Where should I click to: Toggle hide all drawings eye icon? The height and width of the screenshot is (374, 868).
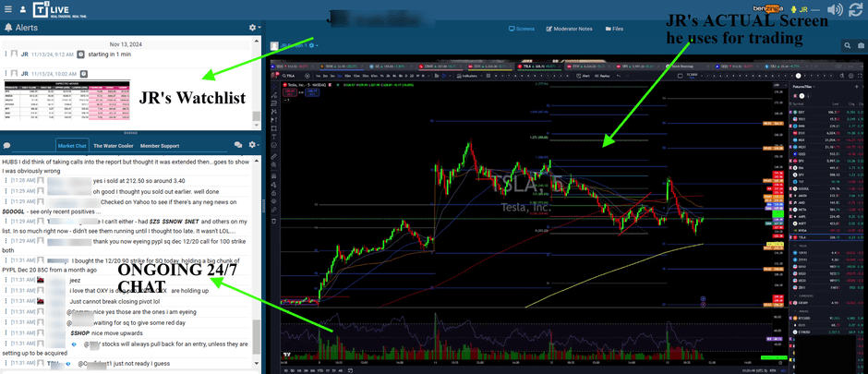point(274,201)
